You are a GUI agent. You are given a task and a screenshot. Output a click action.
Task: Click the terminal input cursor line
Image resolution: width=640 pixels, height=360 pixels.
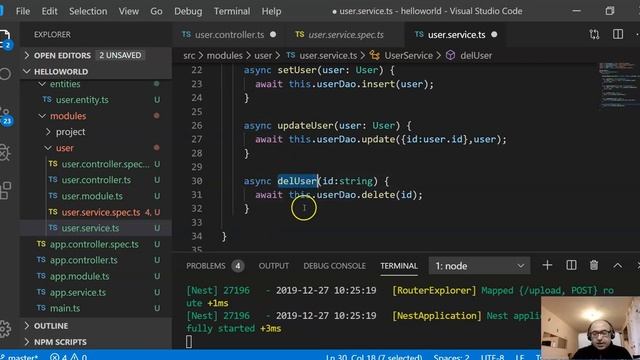(189, 342)
